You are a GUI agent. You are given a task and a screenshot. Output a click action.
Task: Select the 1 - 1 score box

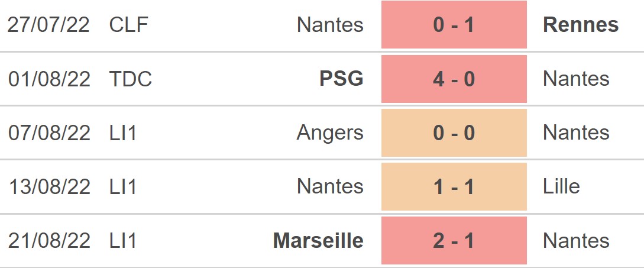point(454,186)
